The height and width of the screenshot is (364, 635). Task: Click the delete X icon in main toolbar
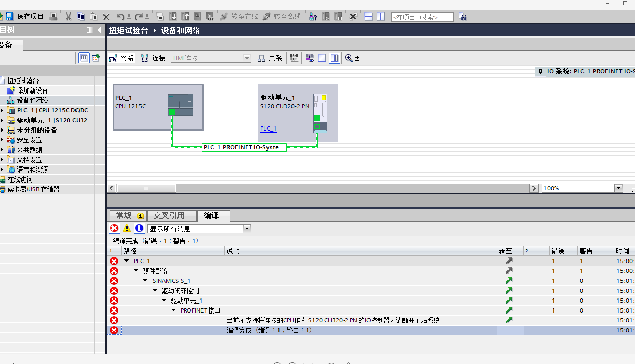tap(106, 17)
